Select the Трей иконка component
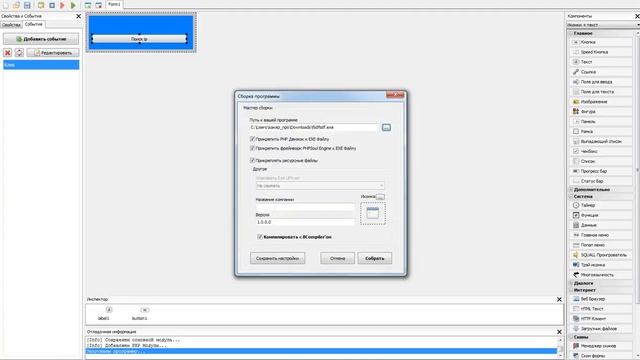 coord(601,265)
